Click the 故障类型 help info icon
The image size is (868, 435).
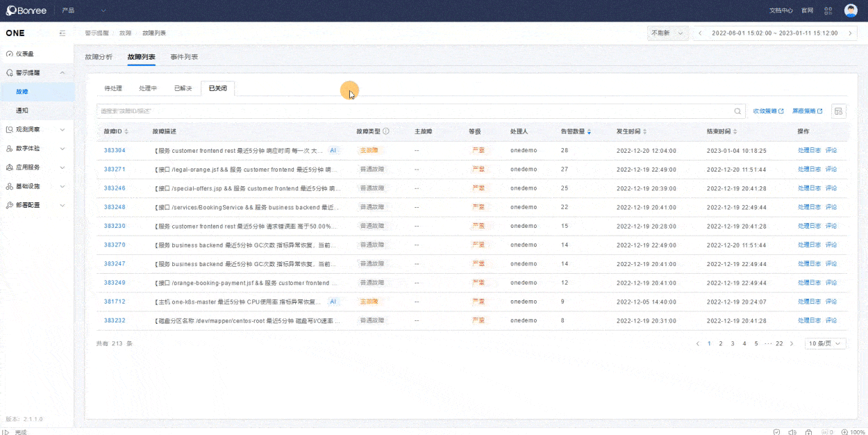[x=386, y=131]
